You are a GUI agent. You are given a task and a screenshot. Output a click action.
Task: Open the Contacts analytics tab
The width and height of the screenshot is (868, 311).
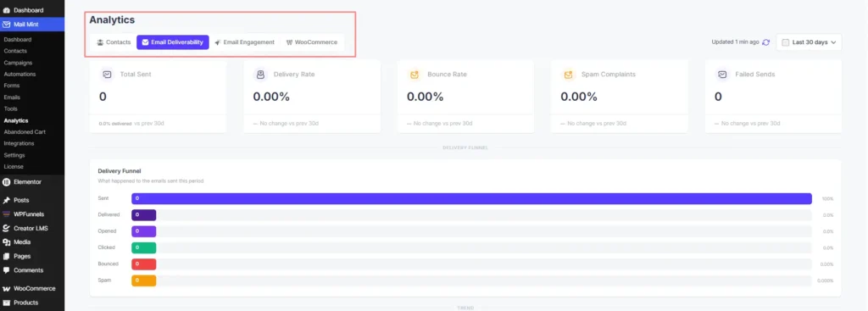[114, 42]
